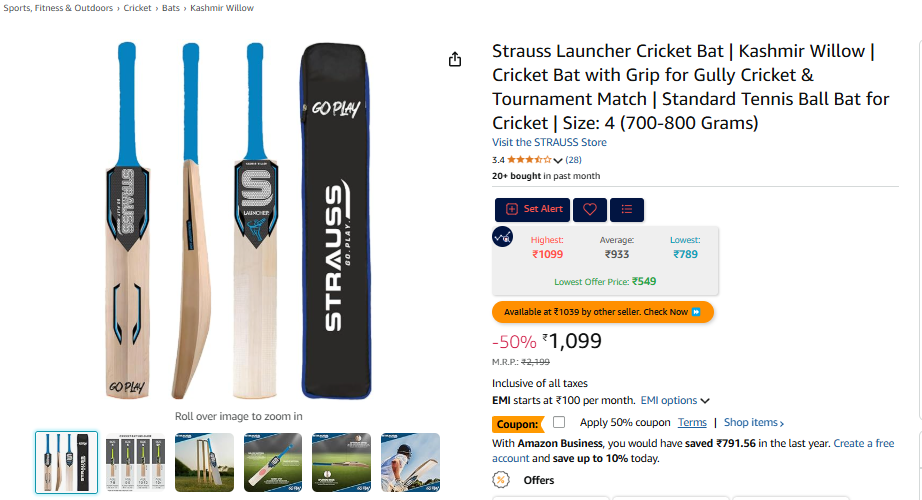
Task: Click the heart wishlist icon button
Action: click(590, 209)
